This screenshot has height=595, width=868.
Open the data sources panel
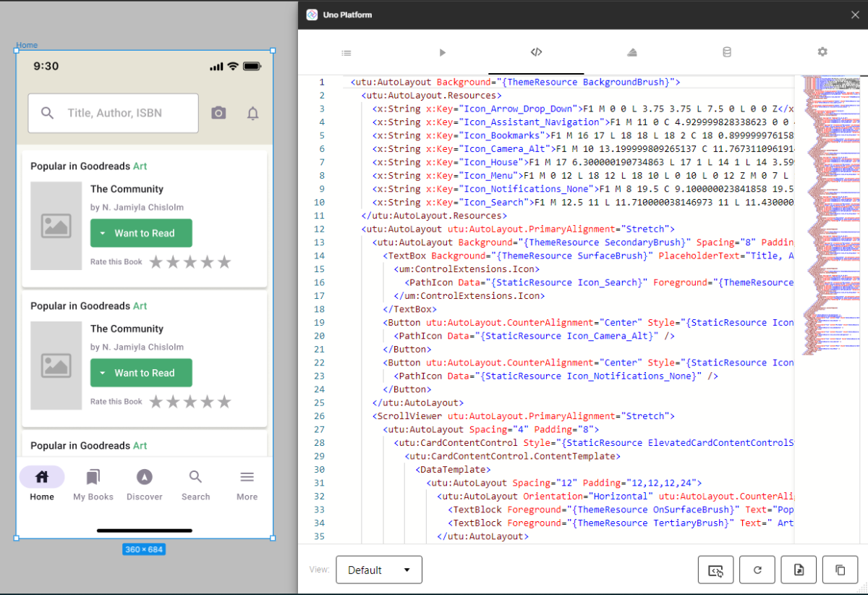point(726,52)
